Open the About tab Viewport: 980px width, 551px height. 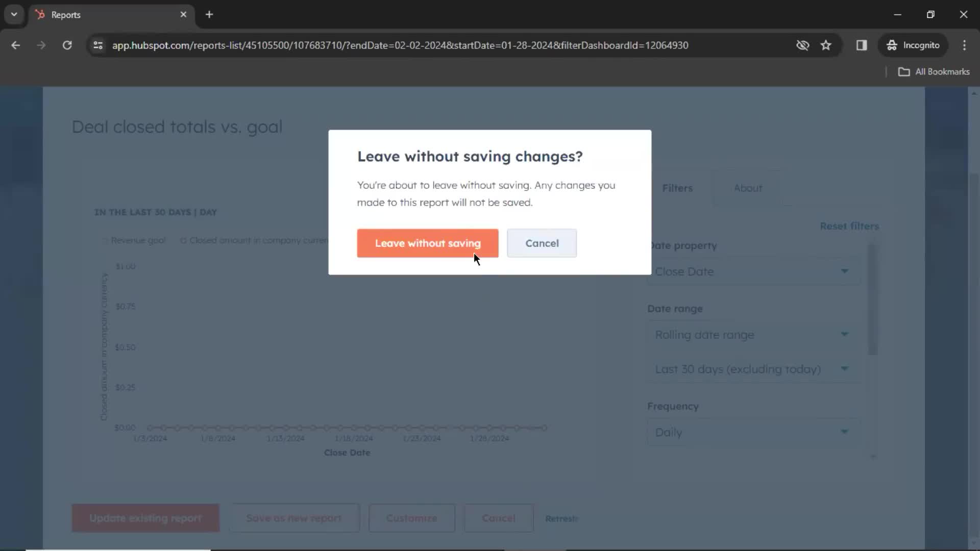748,188
